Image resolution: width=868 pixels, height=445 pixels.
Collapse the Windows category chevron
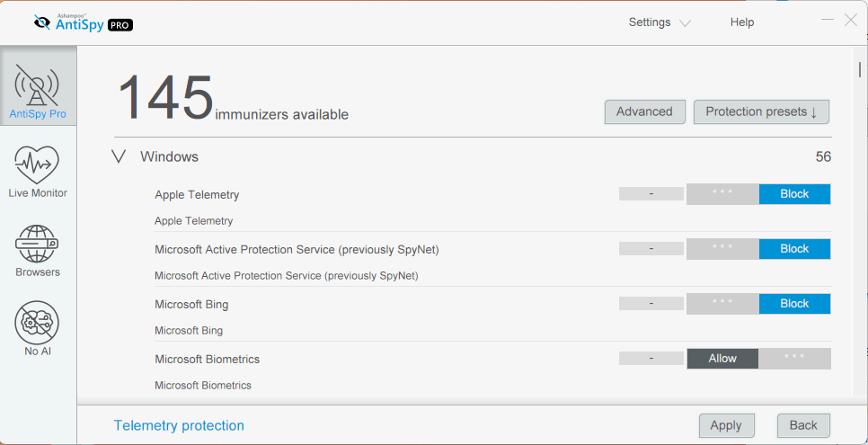(x=119, y=156)
